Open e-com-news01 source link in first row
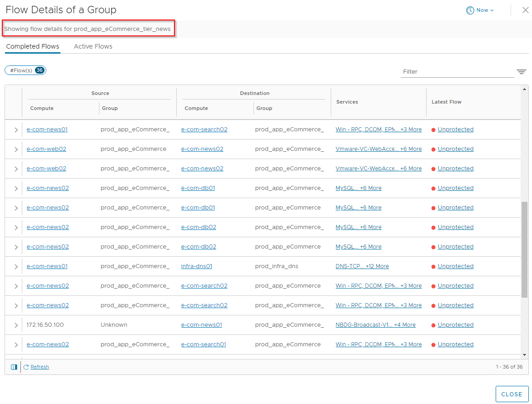This screenshot has height=404, width=532. 47,130
